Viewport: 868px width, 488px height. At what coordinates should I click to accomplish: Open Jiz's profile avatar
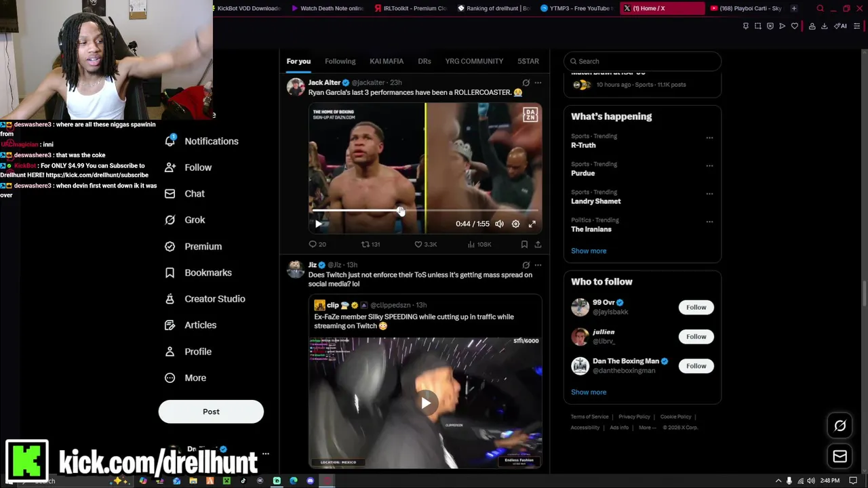[x=296, y=269]
